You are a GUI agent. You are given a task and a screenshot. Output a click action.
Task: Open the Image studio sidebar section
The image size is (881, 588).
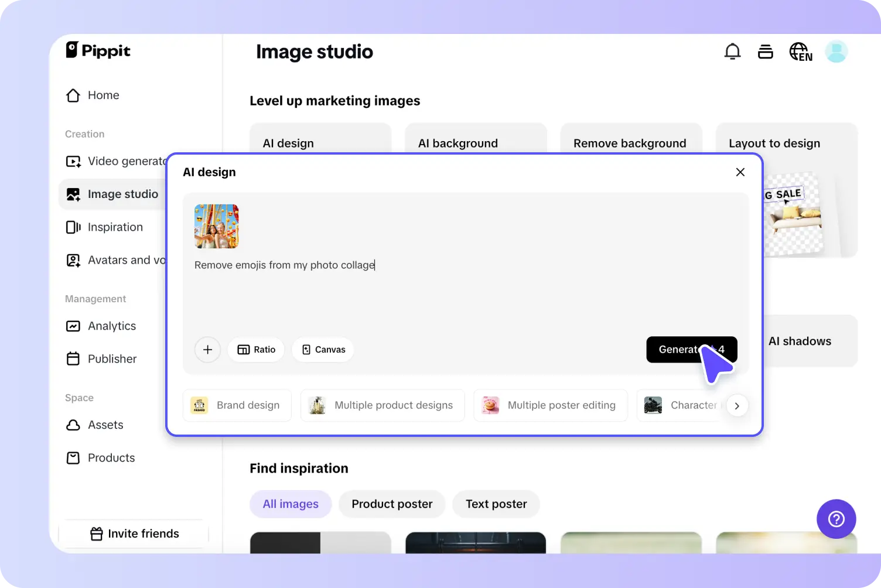pyautogui.click(x=122, y=194)
